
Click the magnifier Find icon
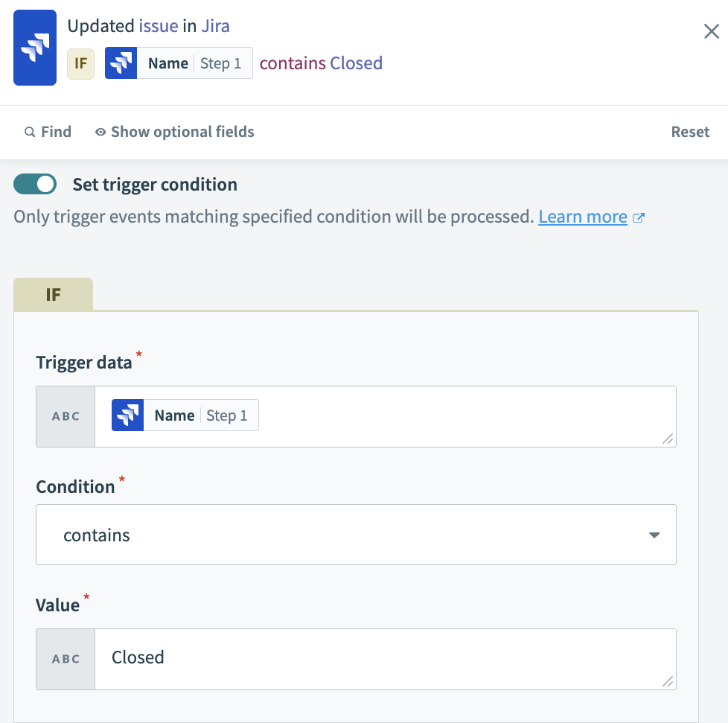click(30, 132)
